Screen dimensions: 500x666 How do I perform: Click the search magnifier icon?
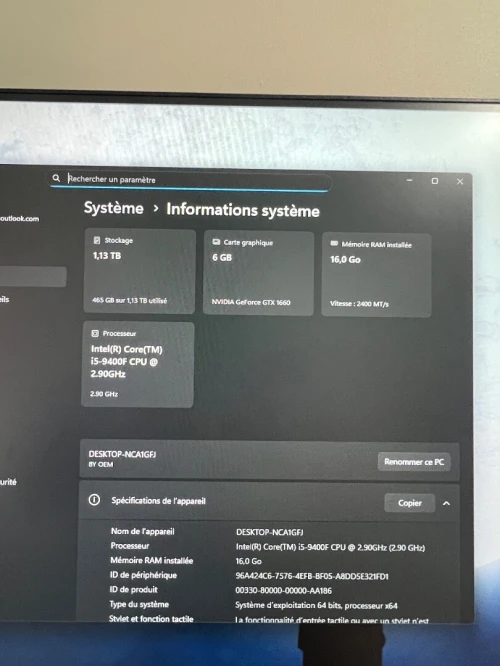point(56,178)
